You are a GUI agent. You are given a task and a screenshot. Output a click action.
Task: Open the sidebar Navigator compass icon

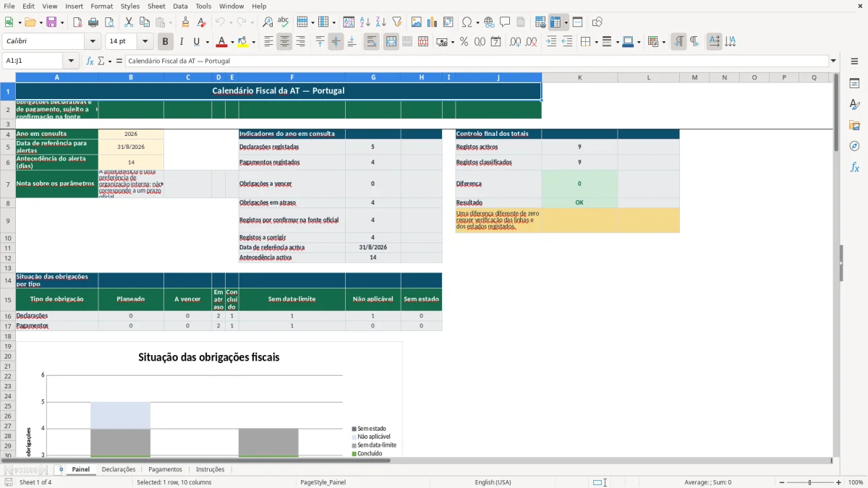(854, 147)
